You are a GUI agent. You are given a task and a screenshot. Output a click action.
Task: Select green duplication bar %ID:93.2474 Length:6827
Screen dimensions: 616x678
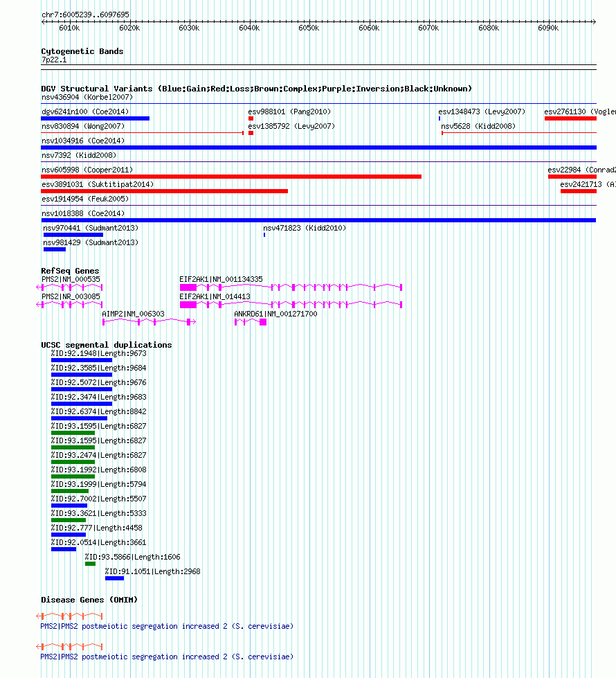[x=73, y=462]
